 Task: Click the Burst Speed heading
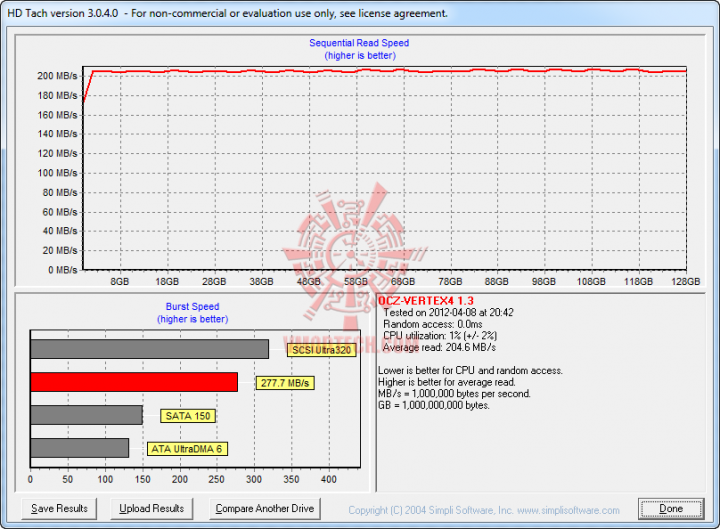pyautogui.click(x=192, y=306)
